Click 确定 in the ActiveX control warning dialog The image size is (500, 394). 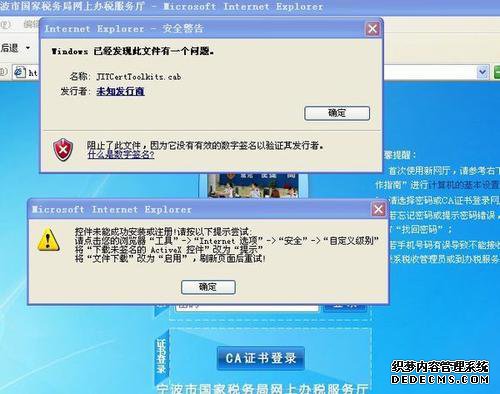click(x=208, y=287)
